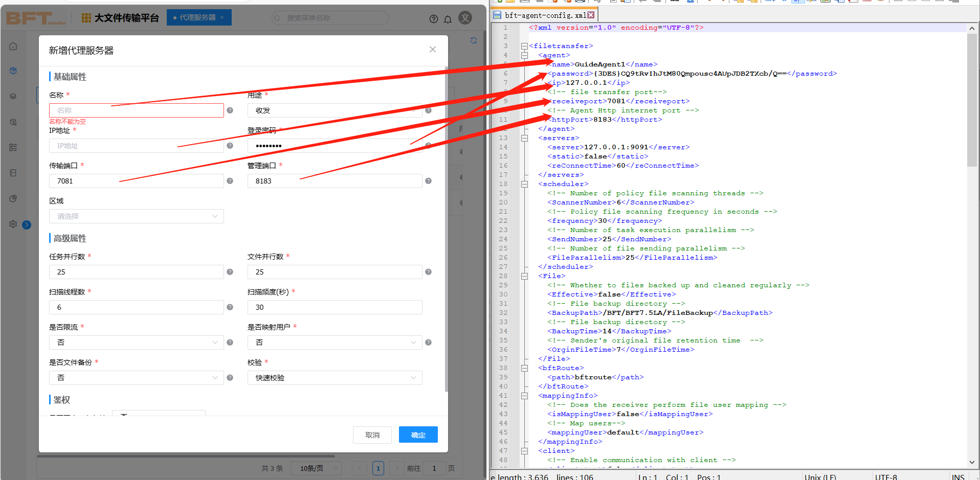Click the 取消 button
The width and height of the screenshot is (980, 480).
pos(372,435)
